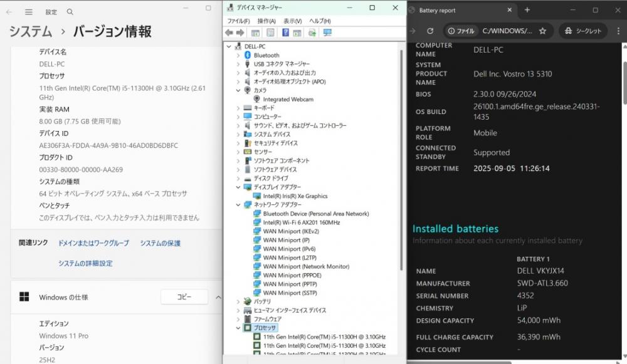Bookmark the page with the star icon

[x=542, y=31]
